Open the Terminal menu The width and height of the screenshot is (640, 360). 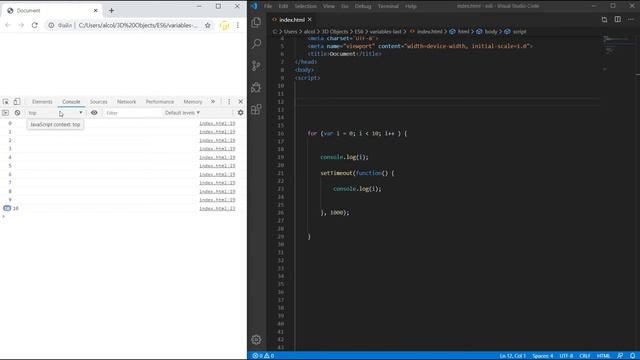388,6
